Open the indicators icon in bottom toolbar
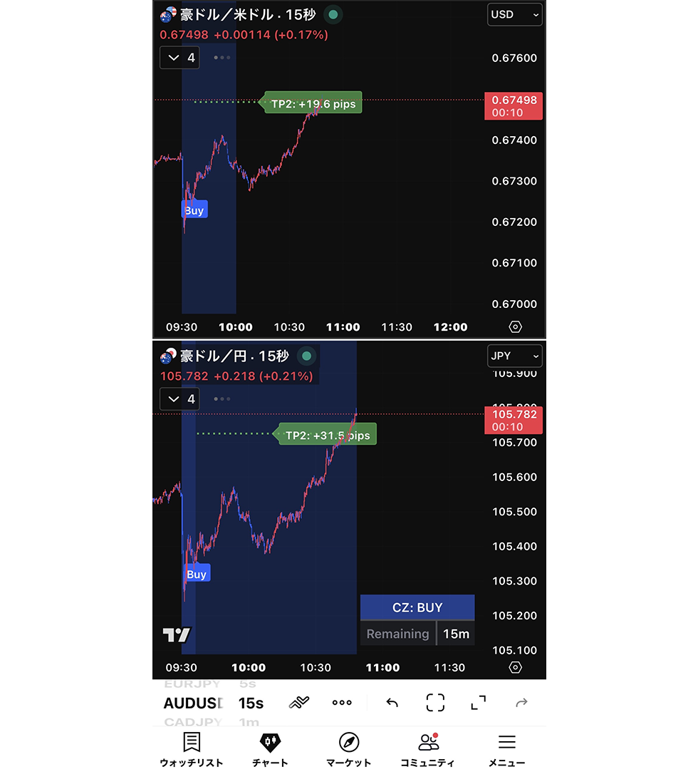Screen dimensions: 698x784 (x=299, y=703)
